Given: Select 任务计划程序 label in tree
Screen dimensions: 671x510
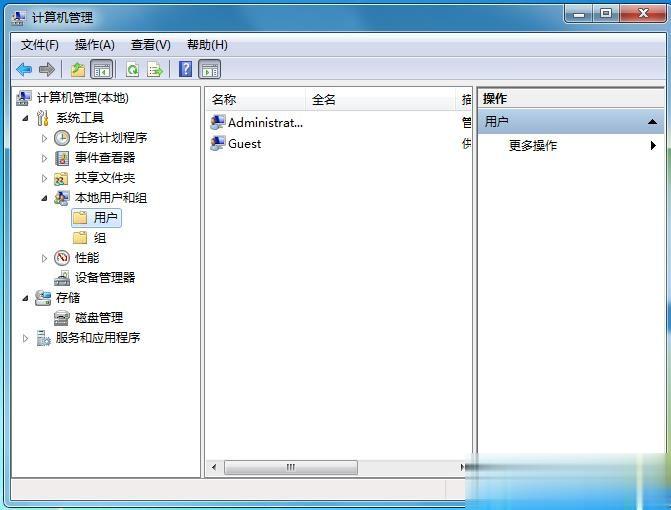Looking at the screenshot, I should pyautogui.click(x=111, y=138).
